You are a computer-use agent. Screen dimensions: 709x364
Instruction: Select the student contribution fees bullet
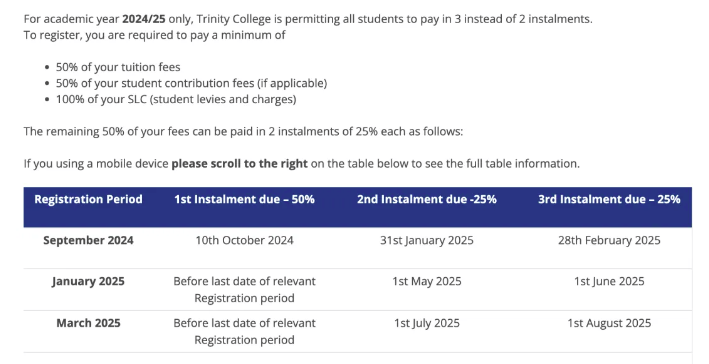pos(191,83)
